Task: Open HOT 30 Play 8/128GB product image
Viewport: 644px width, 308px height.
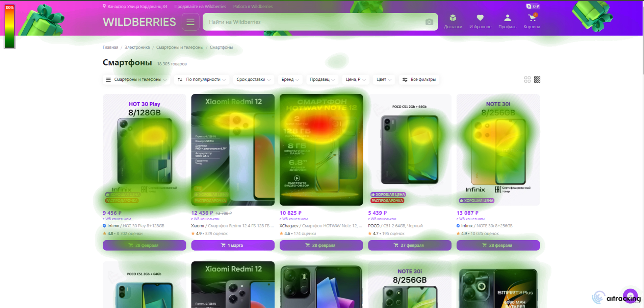Action: pyautogui.click(x=145, y=150)
